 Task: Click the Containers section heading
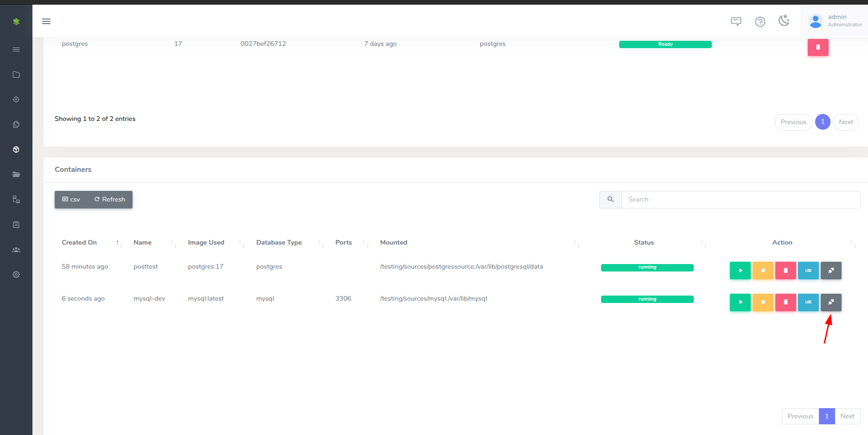click(73, 170)
